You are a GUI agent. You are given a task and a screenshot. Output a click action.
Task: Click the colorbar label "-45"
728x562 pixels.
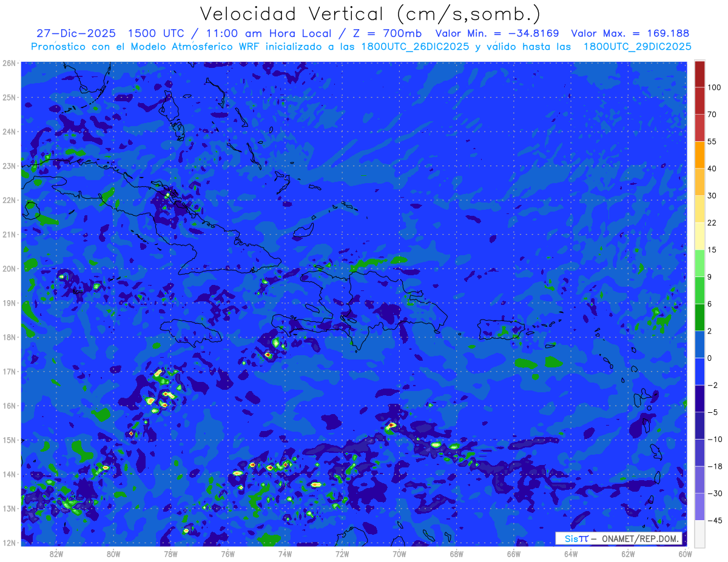pyautogui.click(x=714, y=521)
